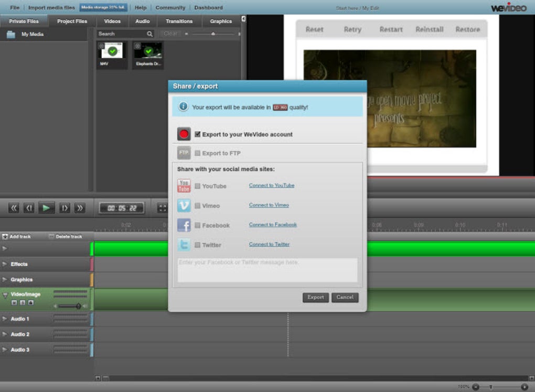
Task: Expand the Audio 1 track
Action: 5,319
